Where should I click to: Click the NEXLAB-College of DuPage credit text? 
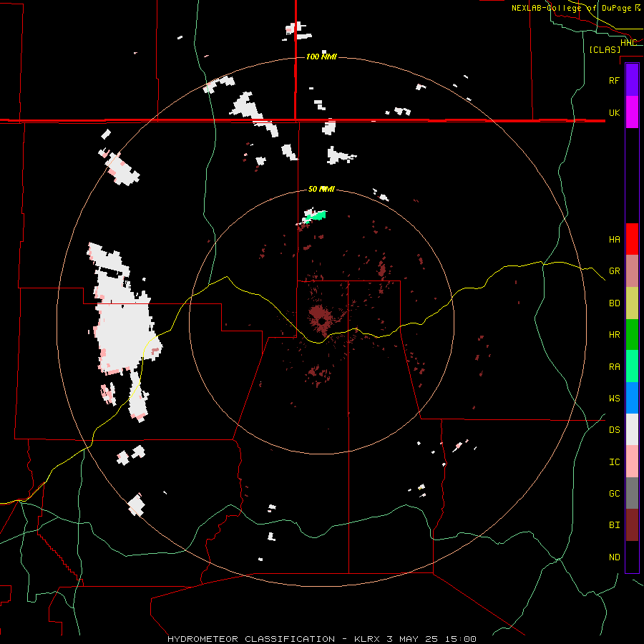[x=576, y=8]
